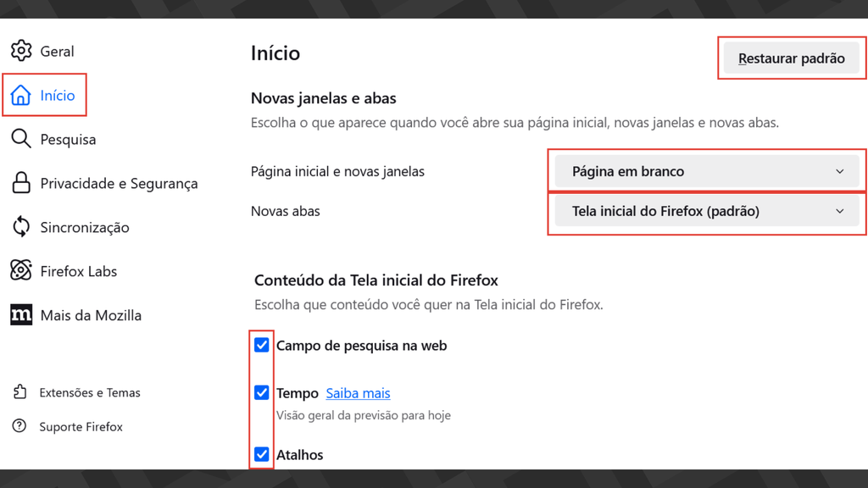Click the Restaurar padrão button
The height and width of the screenshot is (488, 868).
[789, 58]
